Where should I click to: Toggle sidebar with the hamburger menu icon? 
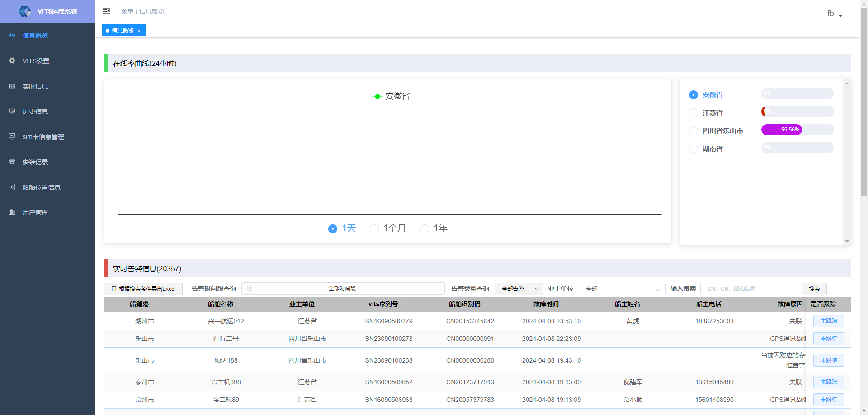coord(106,11)
